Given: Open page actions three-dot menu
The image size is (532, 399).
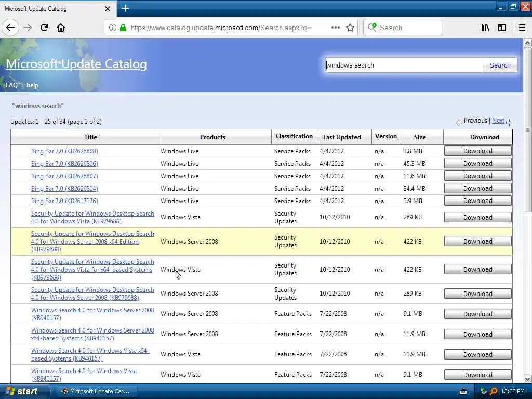Looking at the screenshot, I should 335,28.
